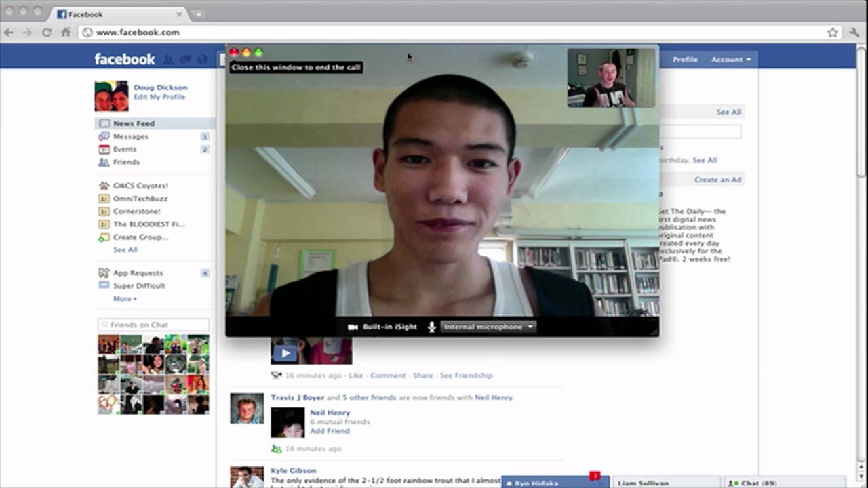Open Super Difficult app
Image resolution: width=868 pixels, height=488 pixels.
tap(139, 286)
